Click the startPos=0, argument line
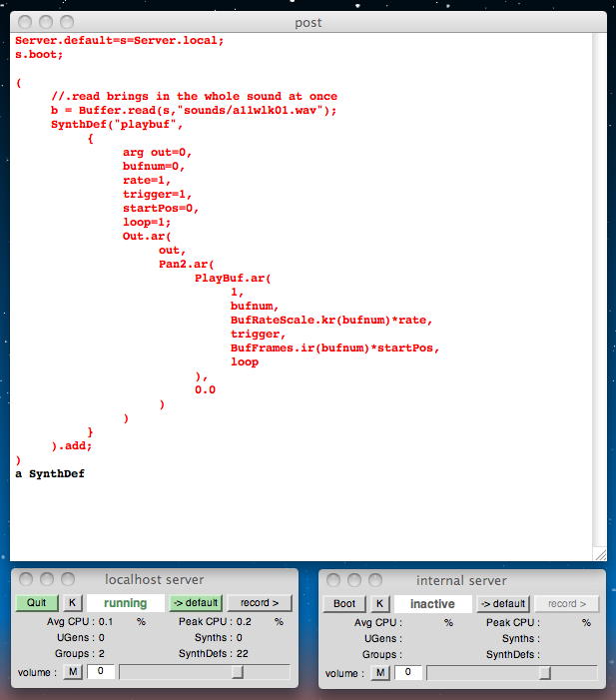This screenshot has height=700, width=616. pyautogui.click(x=161, y=208)
